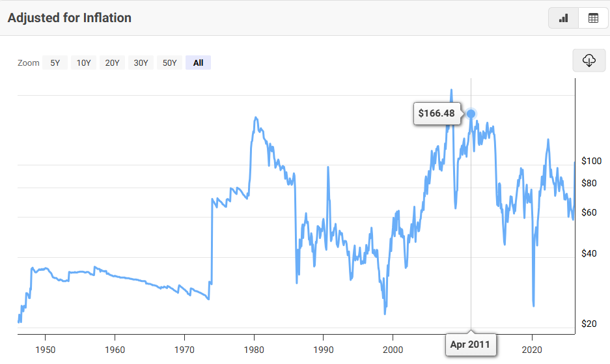Set zoom range to 10Y

click(x=83, y=63)
